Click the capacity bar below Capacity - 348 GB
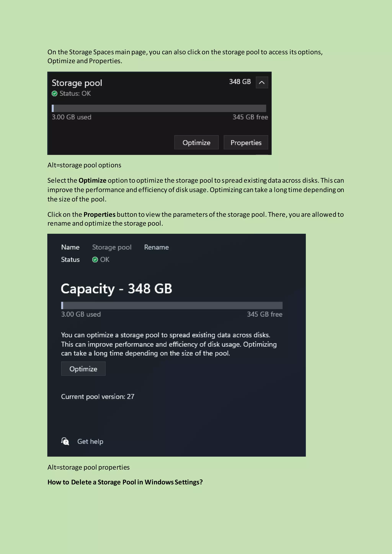 pos(172,306)
